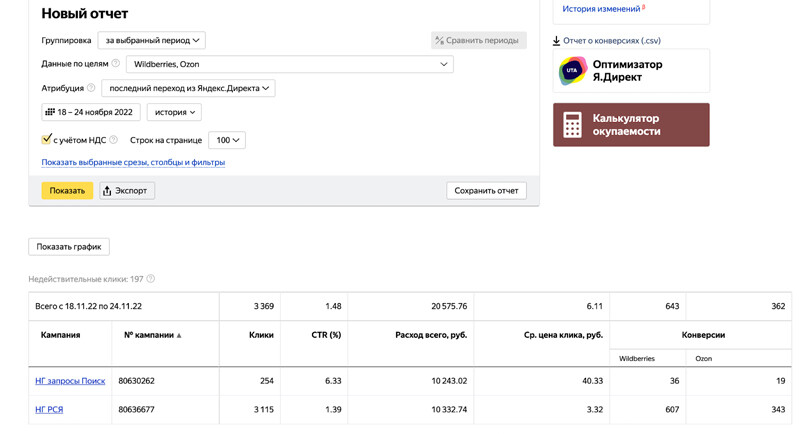
Task: Click the Экспорт button
Action: pyautogui.click(x=127, y=191)
